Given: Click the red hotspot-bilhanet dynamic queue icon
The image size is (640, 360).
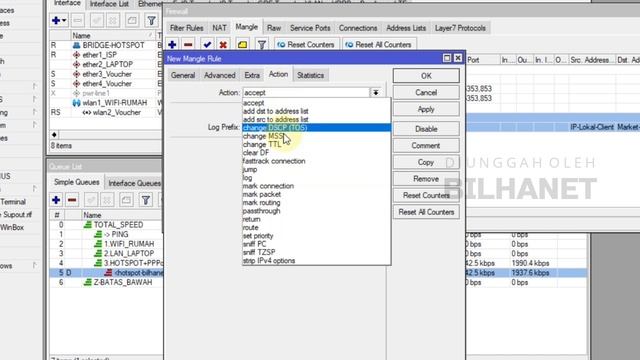Looking at the screenshot, I should (108, 273).
